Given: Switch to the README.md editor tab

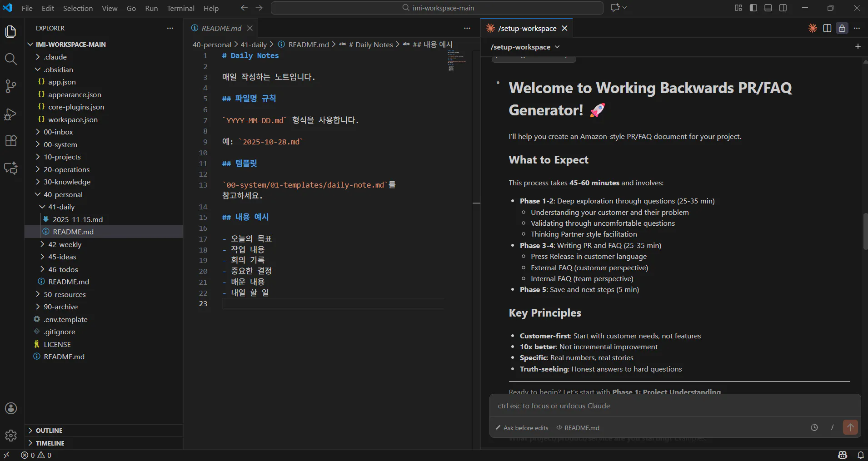Looking at the screenshot, I should tap(221, 28).
